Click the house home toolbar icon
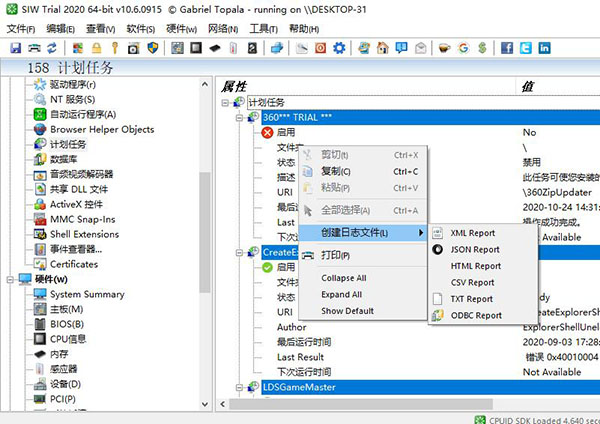 [x=383, y=48]
